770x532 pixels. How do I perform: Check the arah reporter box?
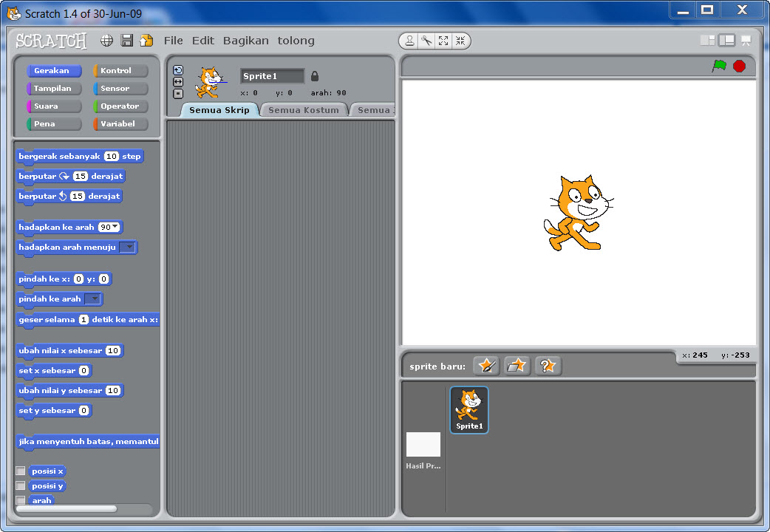point(21,500)
